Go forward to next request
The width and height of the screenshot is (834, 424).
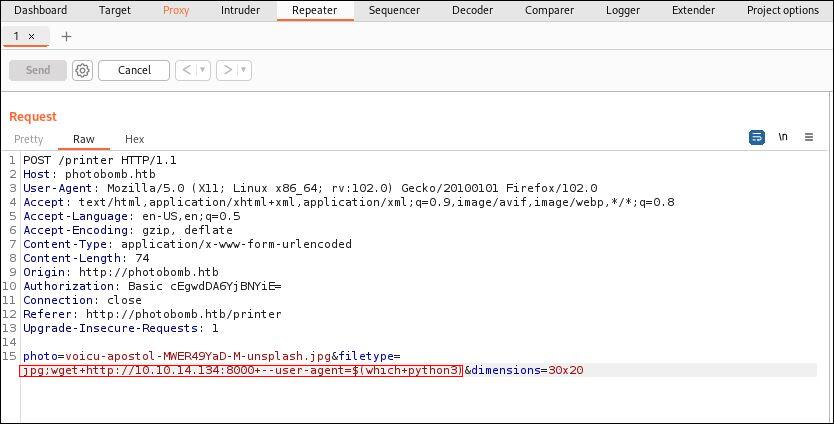(x=227, y=70)
